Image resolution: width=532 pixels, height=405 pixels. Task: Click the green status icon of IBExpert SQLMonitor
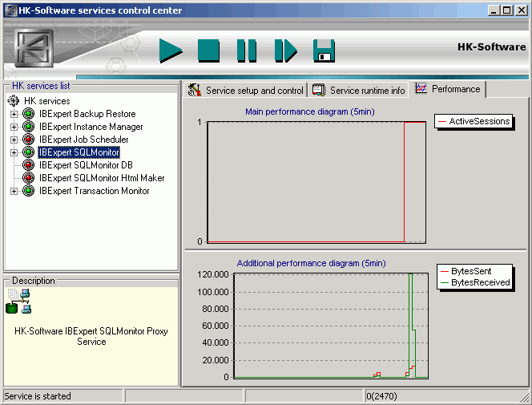(29, 152)
